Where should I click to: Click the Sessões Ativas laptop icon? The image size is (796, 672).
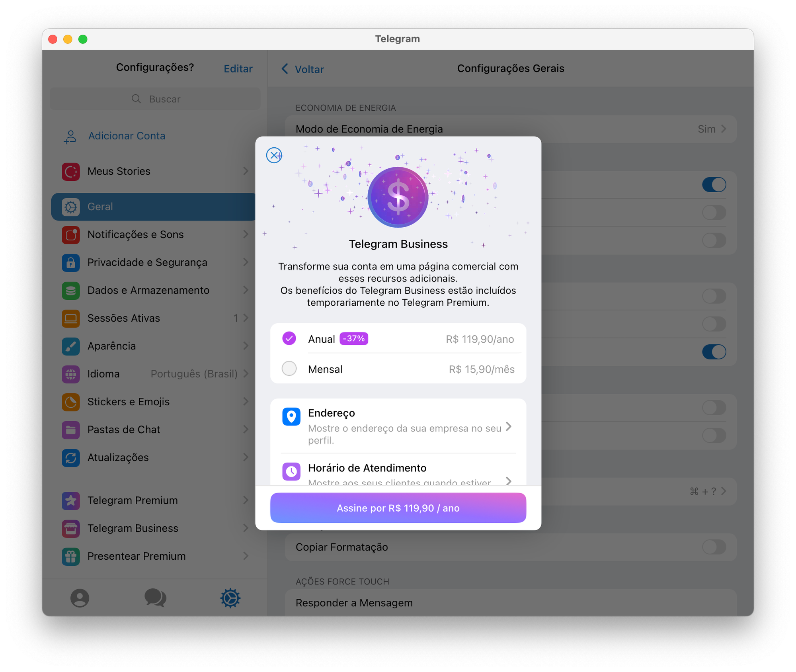71,318
